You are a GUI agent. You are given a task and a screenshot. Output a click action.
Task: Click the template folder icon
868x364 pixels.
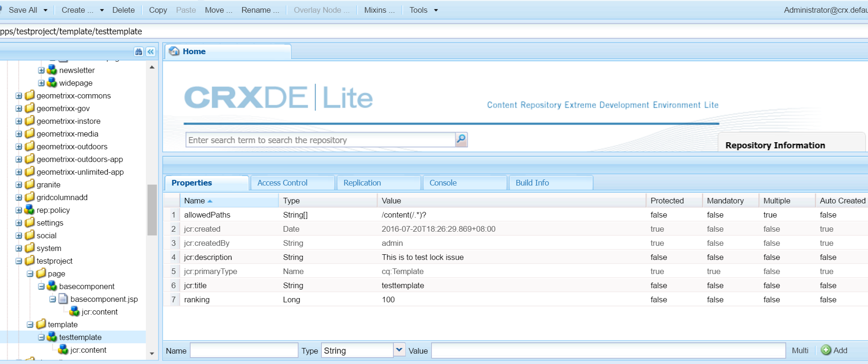pos(41,324)
